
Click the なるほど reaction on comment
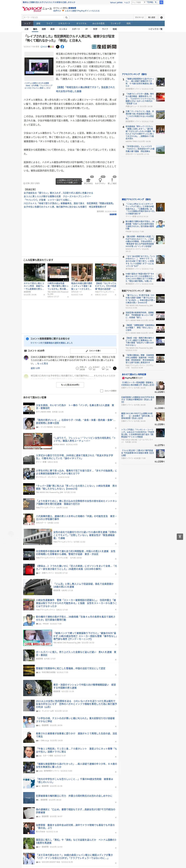click(x=91, y=368)
